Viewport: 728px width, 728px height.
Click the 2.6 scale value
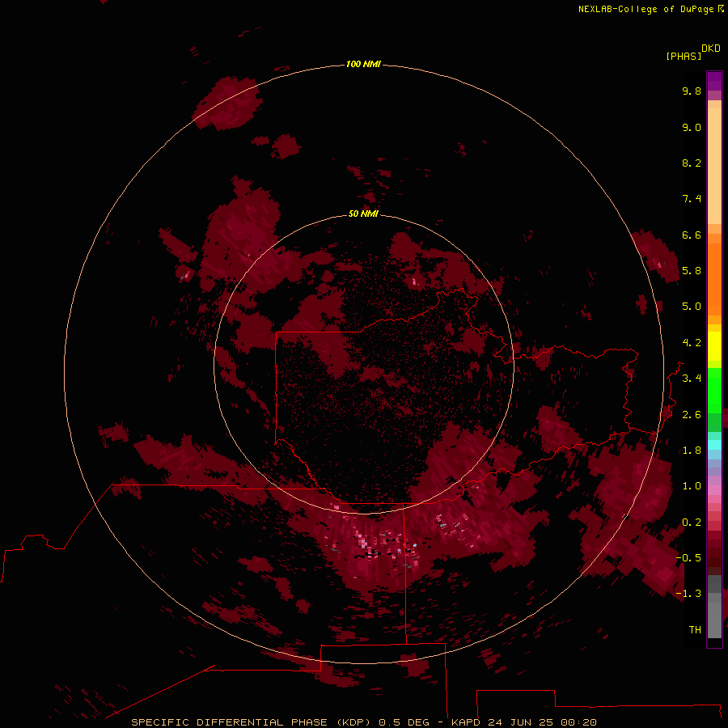(x=692, y=415)
